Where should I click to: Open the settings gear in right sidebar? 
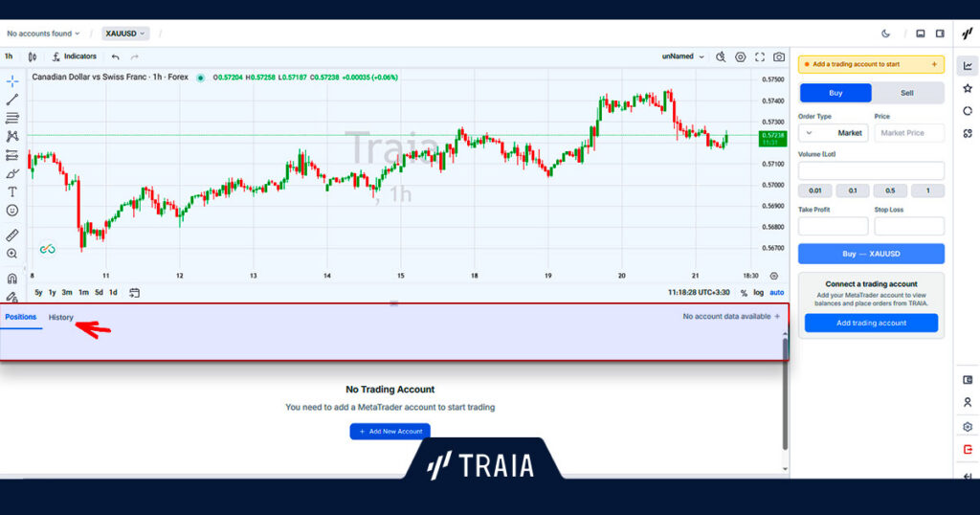[968, 427]
